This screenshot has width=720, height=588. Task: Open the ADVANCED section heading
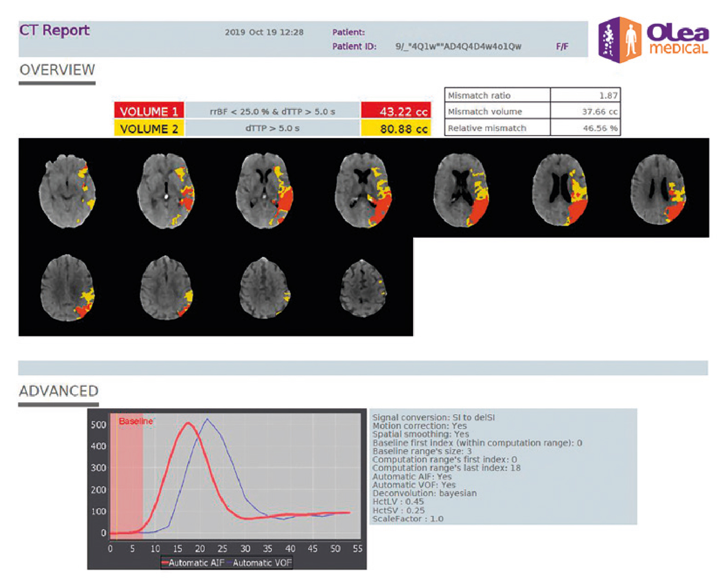58,391
